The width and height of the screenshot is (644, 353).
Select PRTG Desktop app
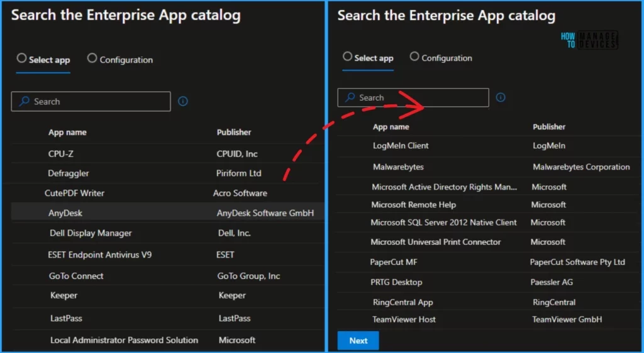click(x=396, y=282)
